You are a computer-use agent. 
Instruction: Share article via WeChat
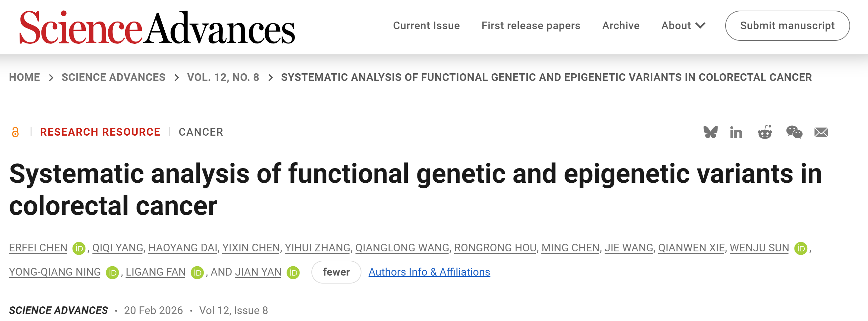pos(794,132)
